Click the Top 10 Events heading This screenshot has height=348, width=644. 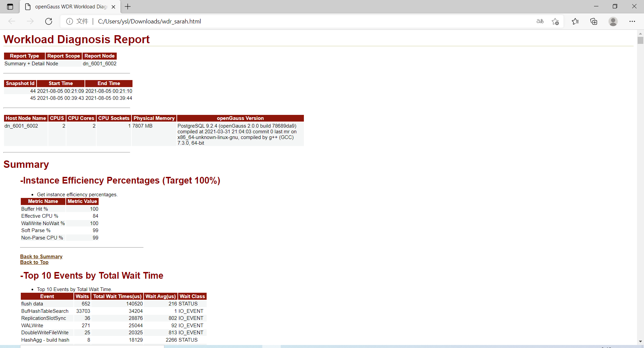click(x=92, y=276)
